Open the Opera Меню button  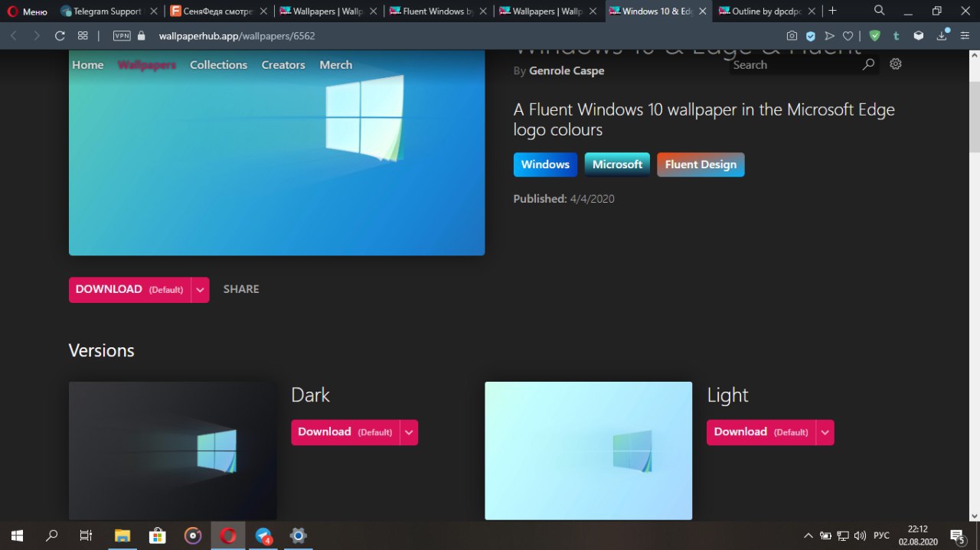(x=27, y=11)
